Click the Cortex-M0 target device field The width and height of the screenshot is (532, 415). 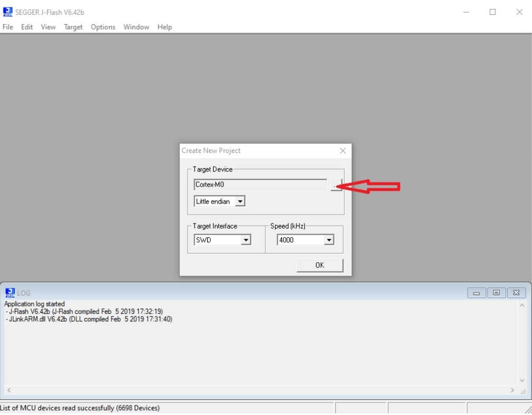(x=260, y=185)
